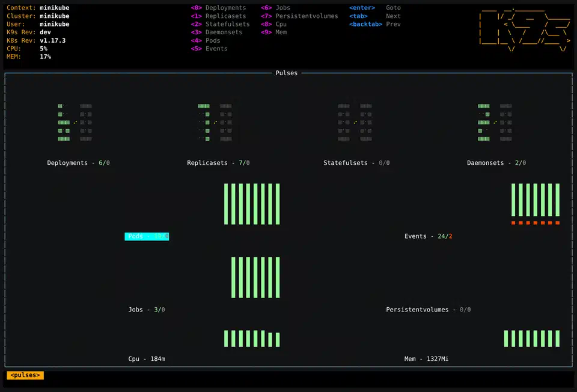Click the <5> Events shortcut
Screen dimensions: 577x392
pos(207,48)
